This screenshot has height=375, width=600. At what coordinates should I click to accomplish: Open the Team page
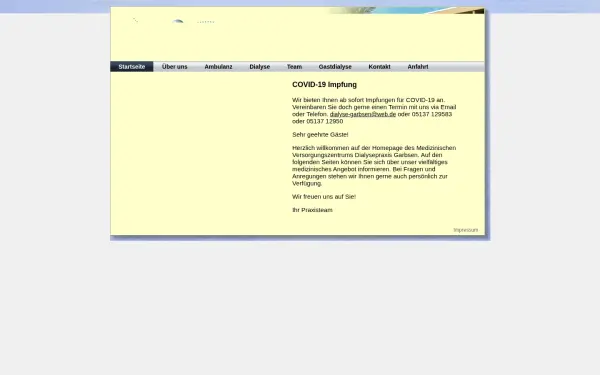tap(294, 67)
